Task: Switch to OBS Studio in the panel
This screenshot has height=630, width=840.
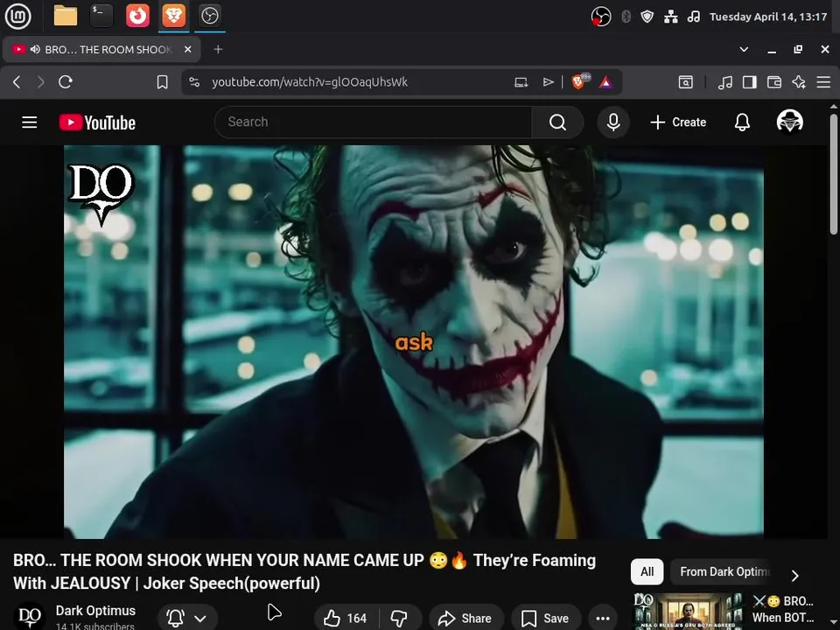Action: coord(209,16)
